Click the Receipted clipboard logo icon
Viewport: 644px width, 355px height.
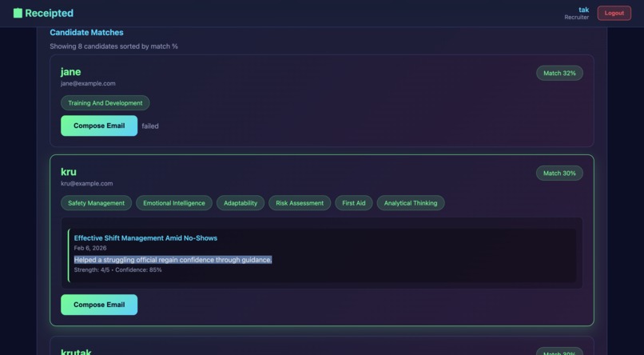pyautogui.click(x=18, y=13)
